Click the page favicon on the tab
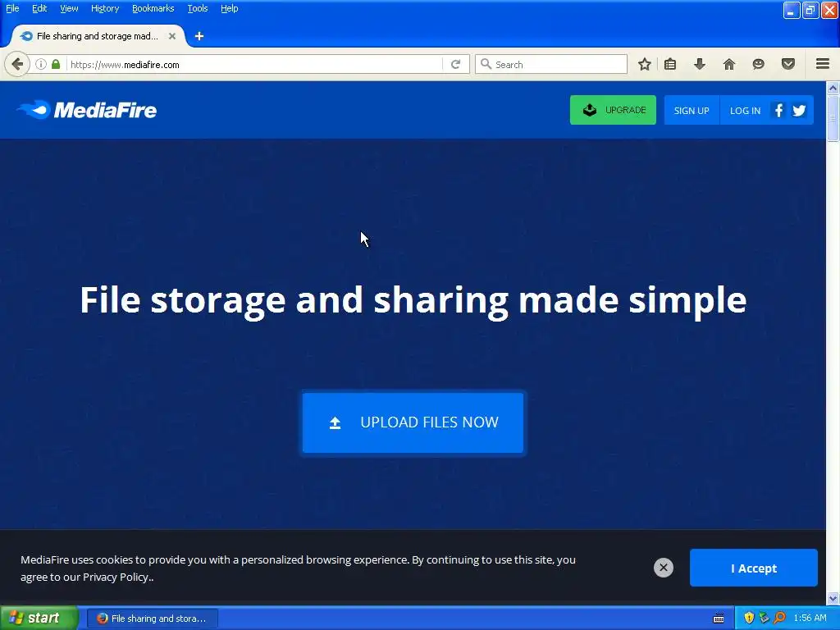 point(25,36)
